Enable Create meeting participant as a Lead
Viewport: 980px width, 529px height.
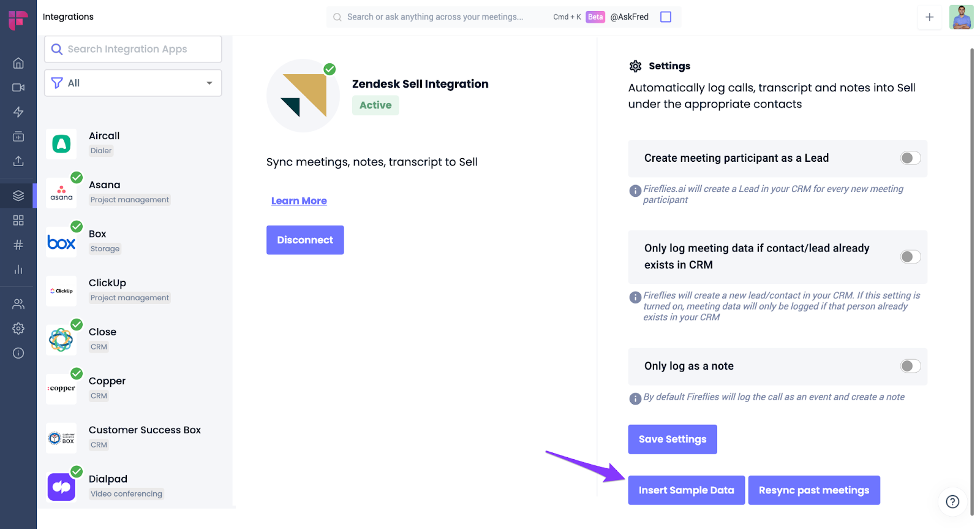(910, 158)
